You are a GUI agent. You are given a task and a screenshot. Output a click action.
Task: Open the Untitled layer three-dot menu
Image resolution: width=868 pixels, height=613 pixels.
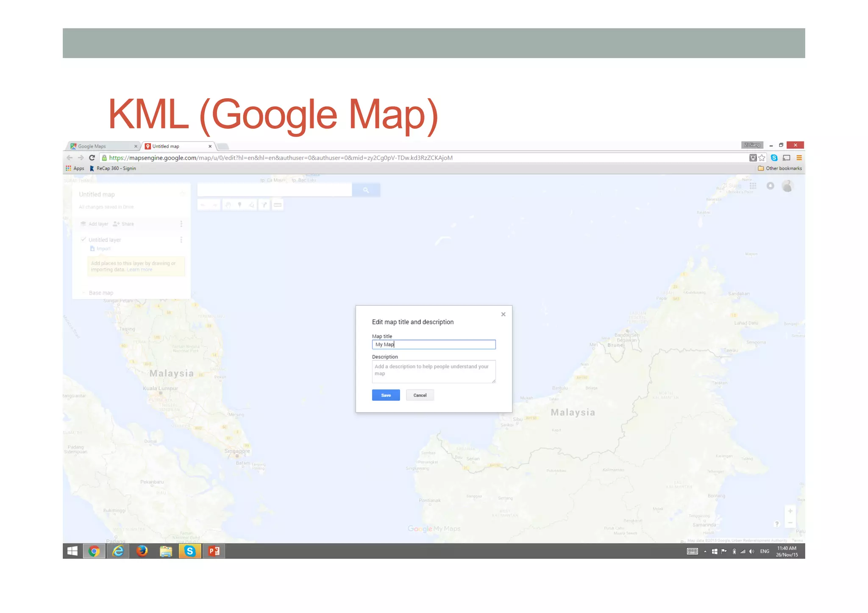181,240
